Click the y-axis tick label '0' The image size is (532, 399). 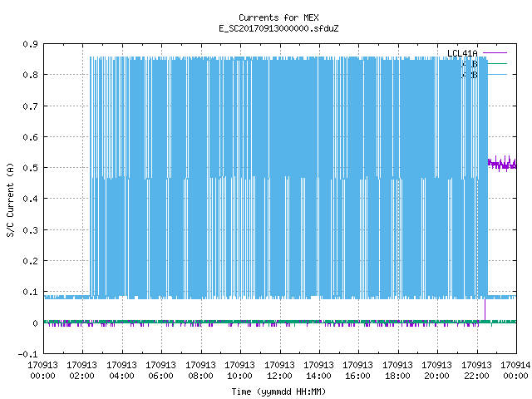[35, 323]
